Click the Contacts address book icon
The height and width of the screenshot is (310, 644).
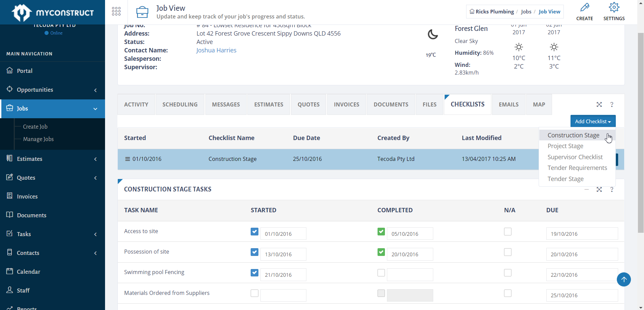[10, 253]
